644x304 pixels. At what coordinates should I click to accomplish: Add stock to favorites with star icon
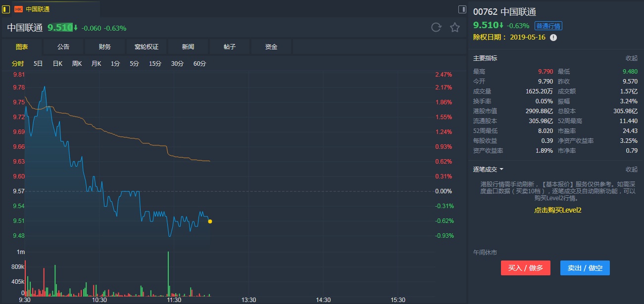click(455, 28)
